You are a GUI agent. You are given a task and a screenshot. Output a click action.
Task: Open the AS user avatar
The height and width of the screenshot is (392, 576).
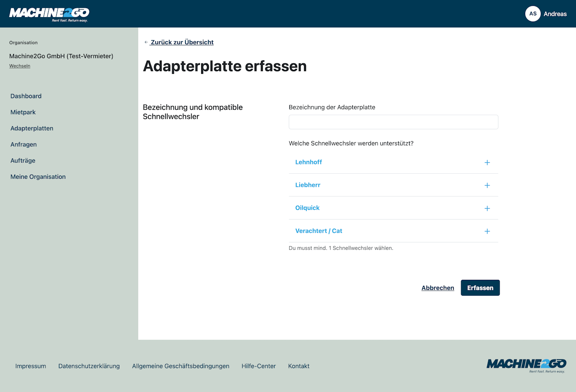coord(533,14)
